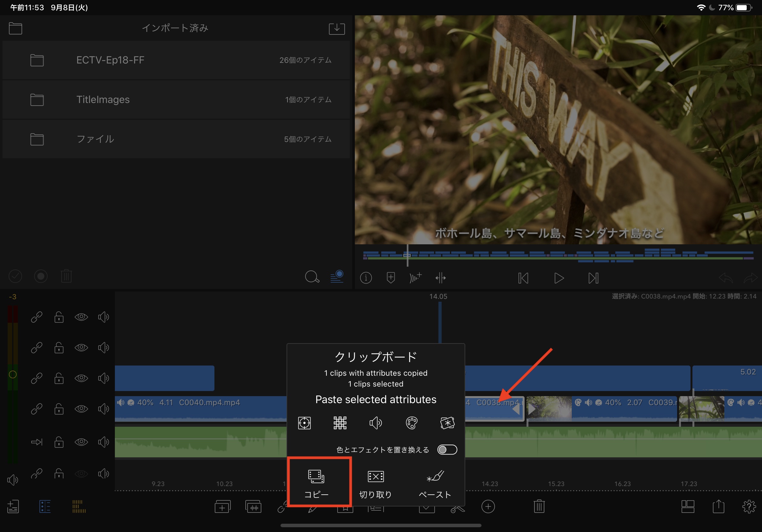Select the effects attribute icon in the clipboard popup
This screenshot has width=762, height=532.
(447, 423)
